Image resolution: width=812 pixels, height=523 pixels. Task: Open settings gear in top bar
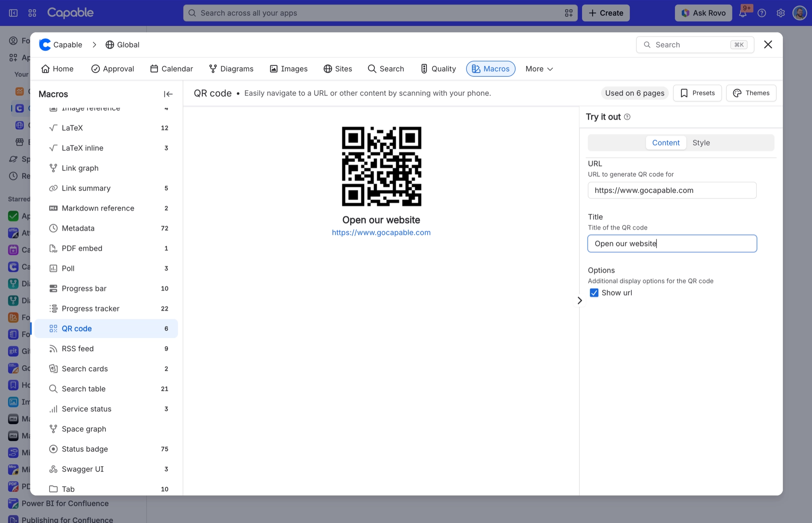(x=780, y=13)
